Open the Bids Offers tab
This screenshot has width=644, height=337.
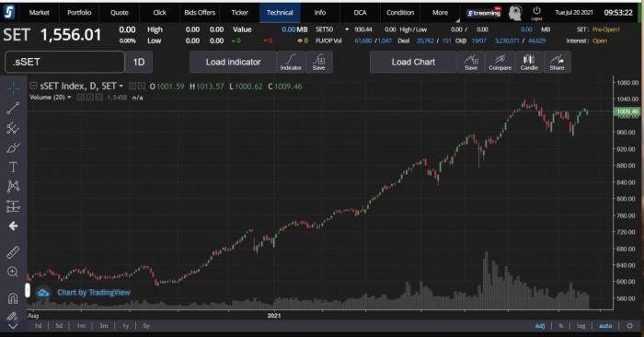(200, 13)
